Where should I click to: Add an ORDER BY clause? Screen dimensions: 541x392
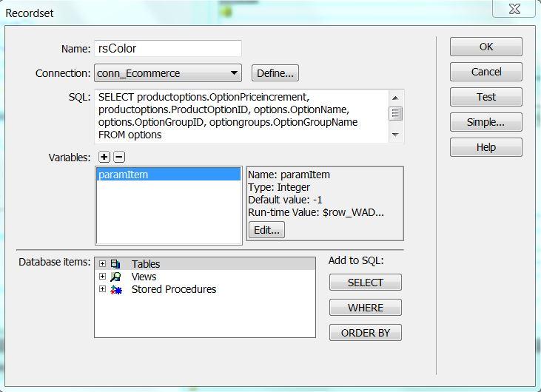[366, 333]
